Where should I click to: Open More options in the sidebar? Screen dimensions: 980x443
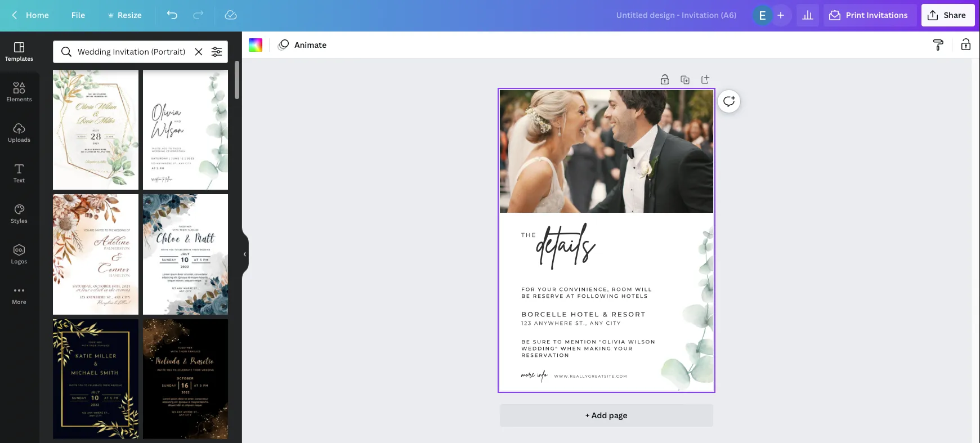tap(19, 295)
